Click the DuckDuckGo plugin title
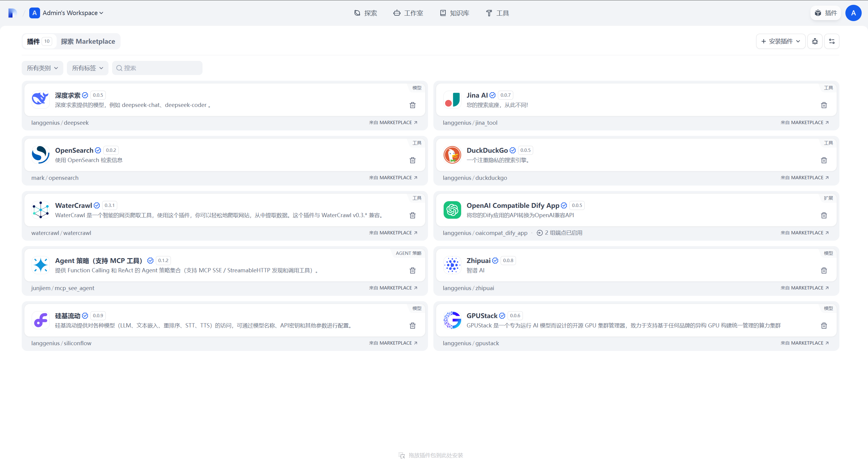Screen dimensions: 868x466 (x=487, y=151)
